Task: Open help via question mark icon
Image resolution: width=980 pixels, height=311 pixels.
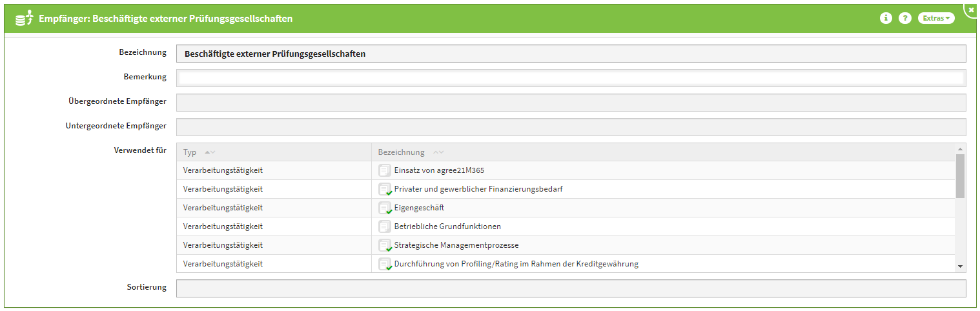Action: (x=905, y=18)
